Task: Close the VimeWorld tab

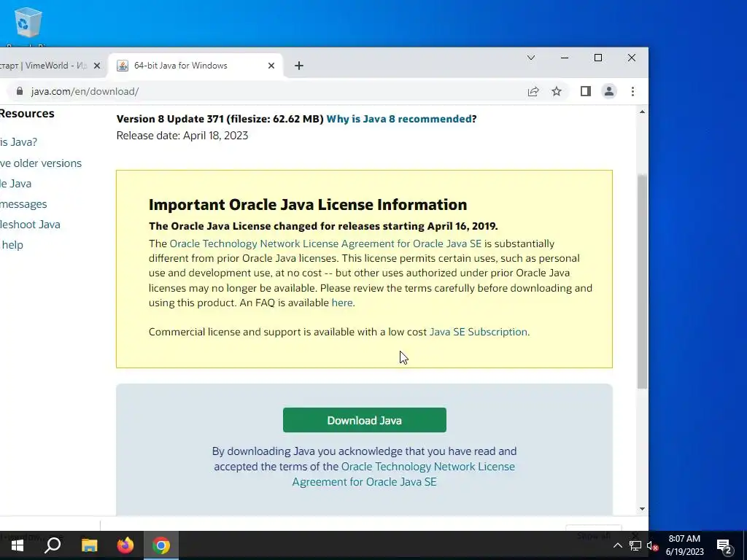Action: point(97,66)
